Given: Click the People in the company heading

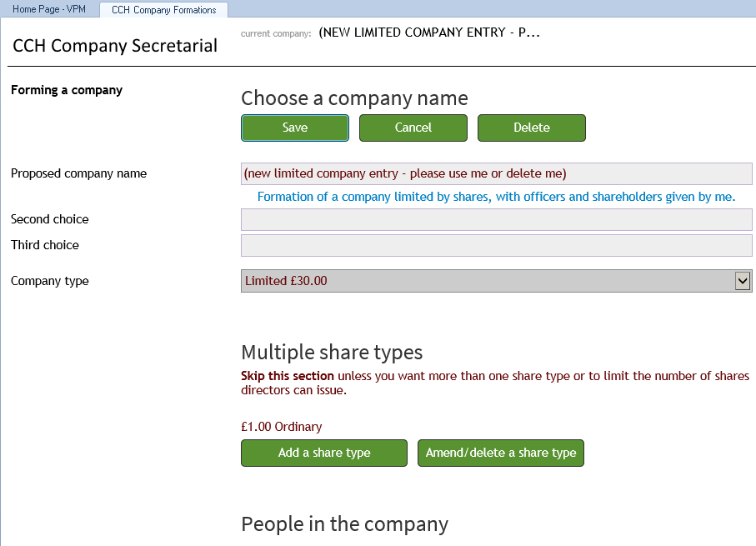Looking at the screenshot, I should 344,523.
